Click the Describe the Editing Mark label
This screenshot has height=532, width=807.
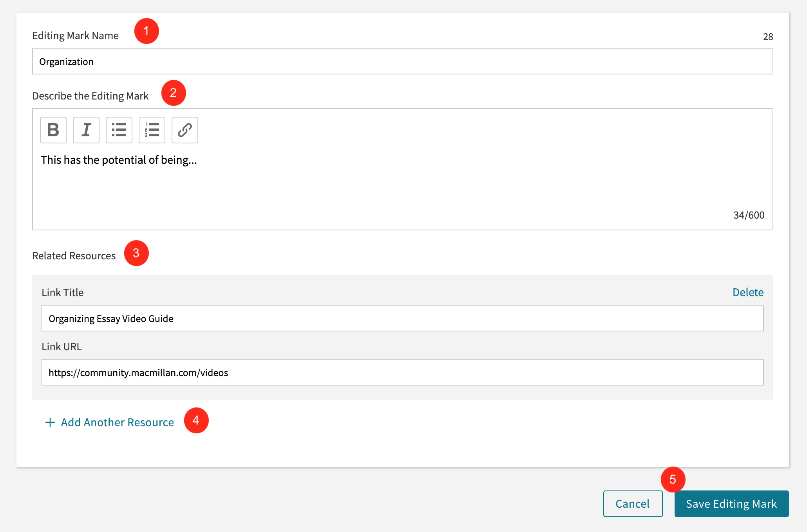[x=90, y=96]
